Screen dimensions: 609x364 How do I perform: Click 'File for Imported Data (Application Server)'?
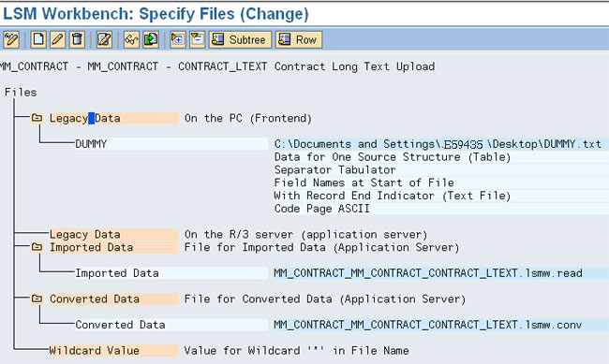(321, 247)
